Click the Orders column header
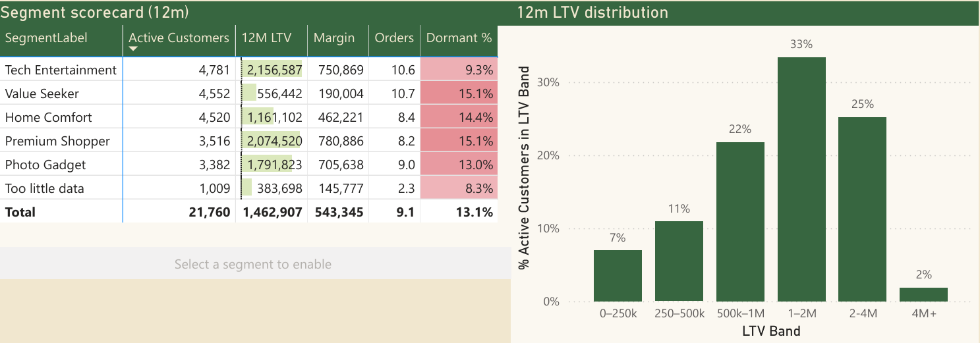Image resolution: width=980 pixels, height=343 pixels. (393, 38)
